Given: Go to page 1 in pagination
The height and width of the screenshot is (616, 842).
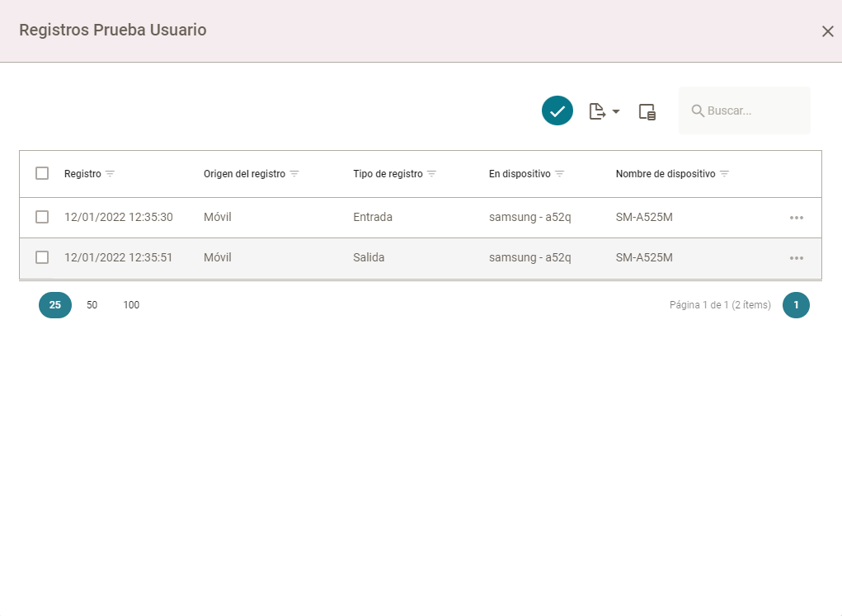Looking at the screenshot, I should [x=796, y=305].
